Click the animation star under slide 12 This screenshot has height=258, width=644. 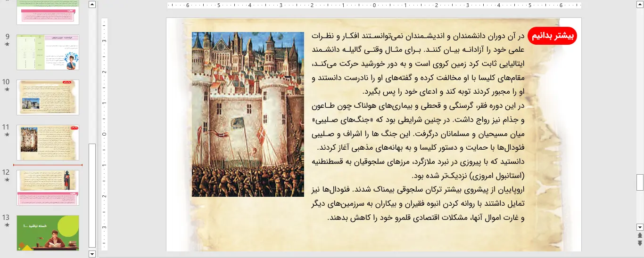6,180
